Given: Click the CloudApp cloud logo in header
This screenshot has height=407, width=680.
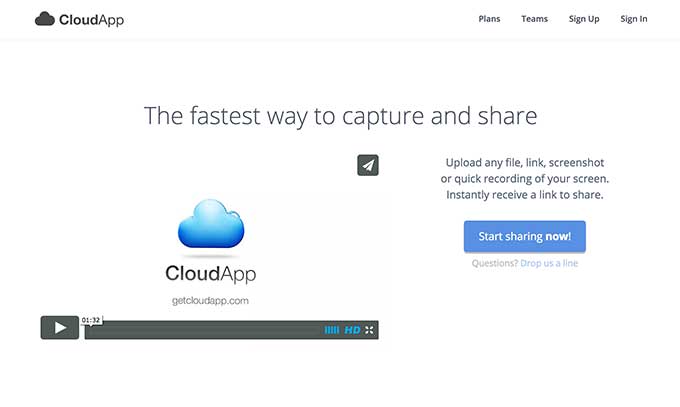Looking at the screenshot, I should (x=45, y=19).
